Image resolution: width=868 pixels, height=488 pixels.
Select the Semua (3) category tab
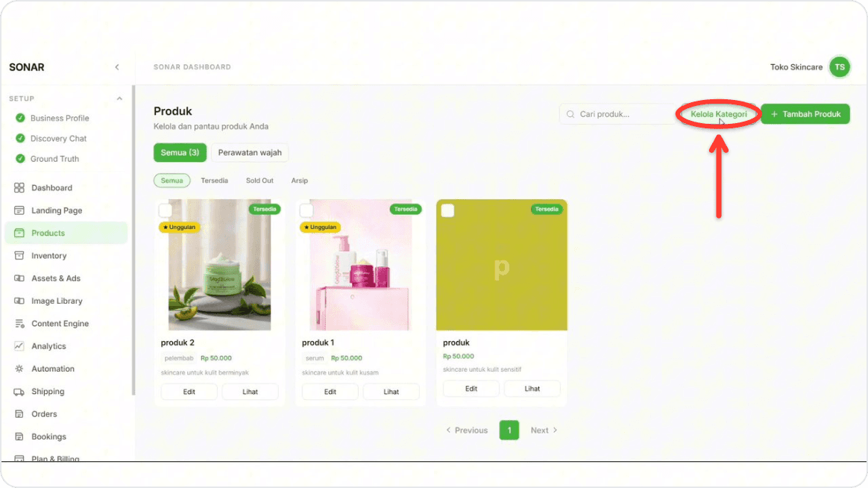click(x=180, y=152)
